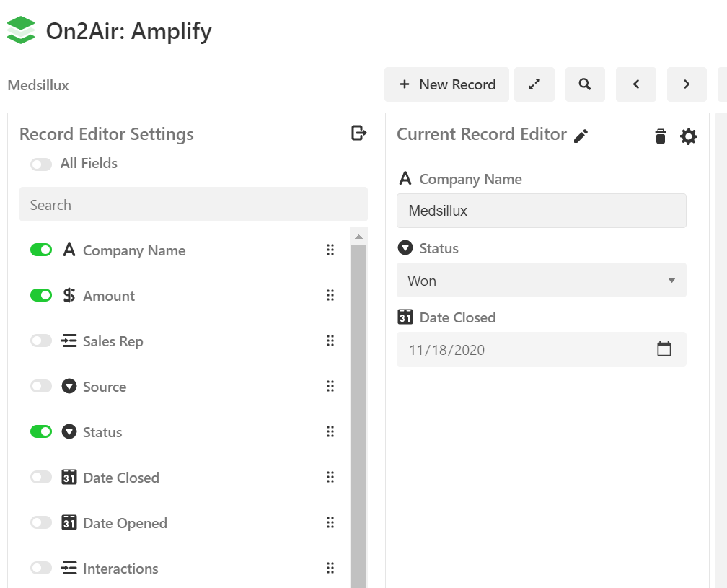Click single-select icon beside Source setting
The height and width of the screenshot is (588, 727).
[x=69, y=386]
